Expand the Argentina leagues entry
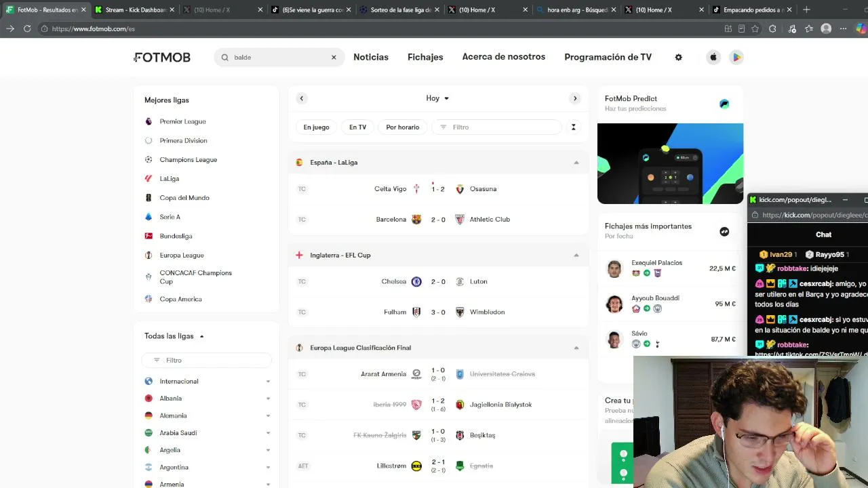Viewport: 868px width, 488px height. click(268, 468)
